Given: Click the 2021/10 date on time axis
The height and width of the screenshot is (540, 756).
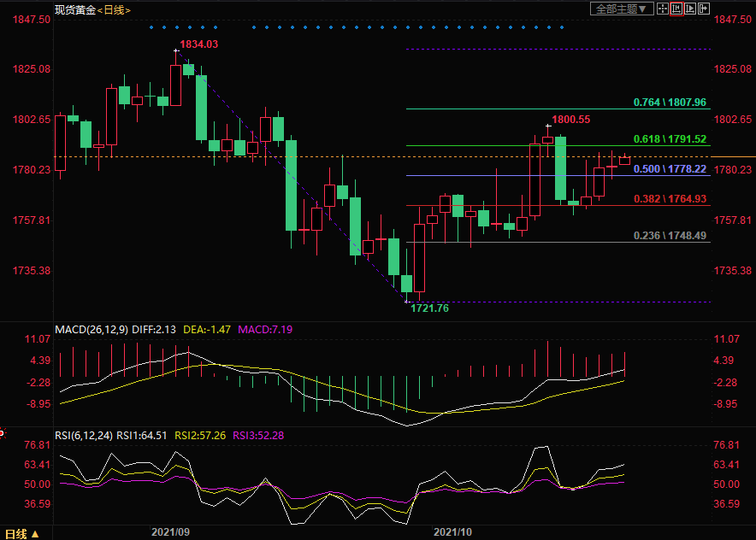Looking at the screenshot, I should point(452,531).
